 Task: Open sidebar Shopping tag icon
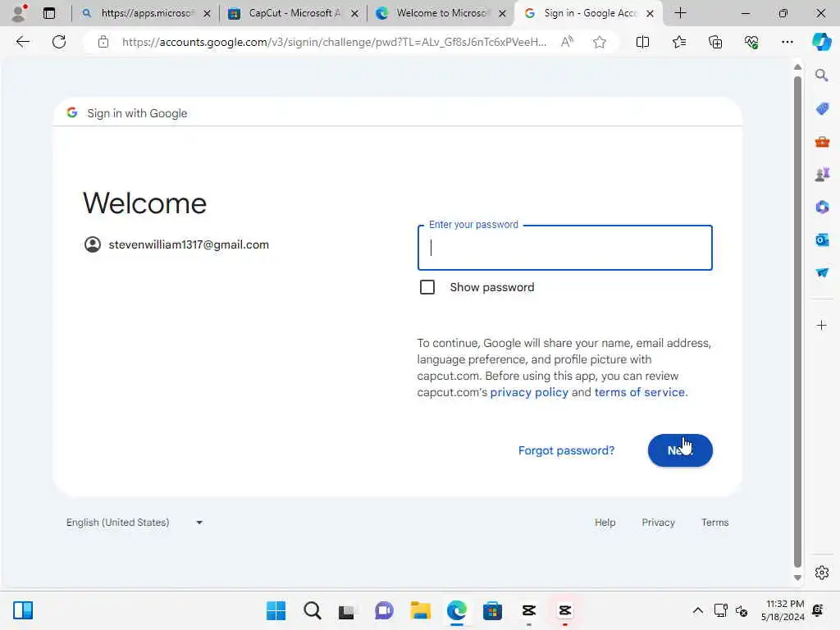point(822,109)
